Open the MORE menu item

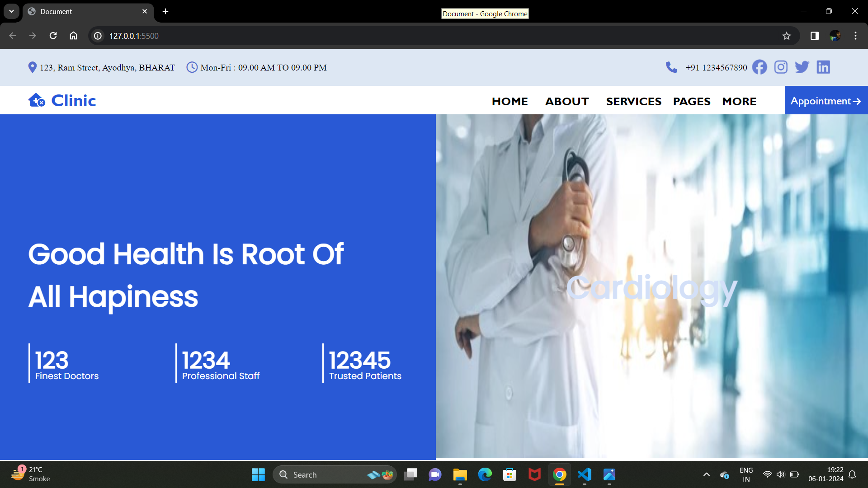[x=739, y=101]
